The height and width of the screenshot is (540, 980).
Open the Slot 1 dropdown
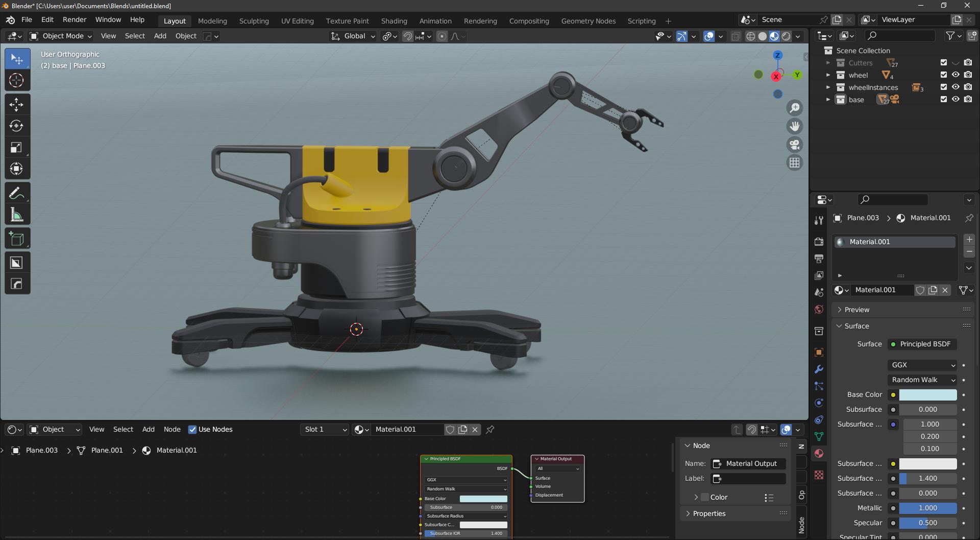click(x=325, y=430)
